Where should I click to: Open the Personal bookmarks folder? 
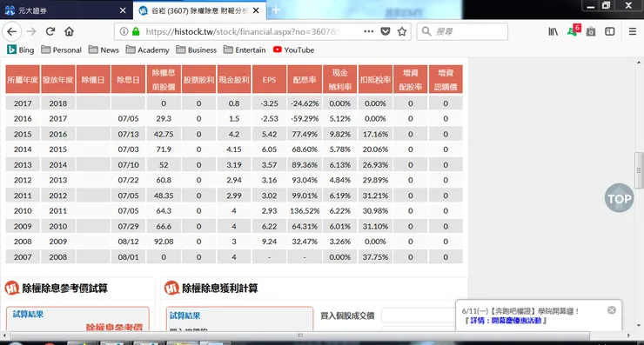pyautogui.click(x=61, y=50)
